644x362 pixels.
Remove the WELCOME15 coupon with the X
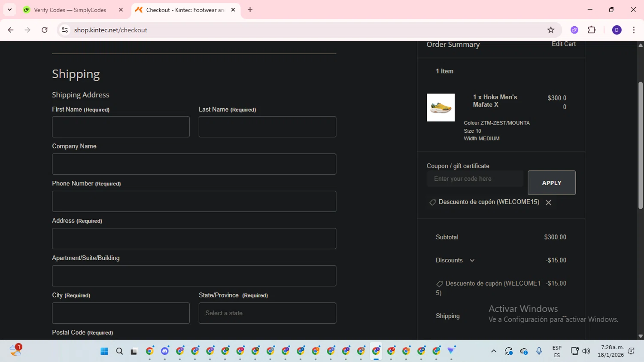[548, 203]
